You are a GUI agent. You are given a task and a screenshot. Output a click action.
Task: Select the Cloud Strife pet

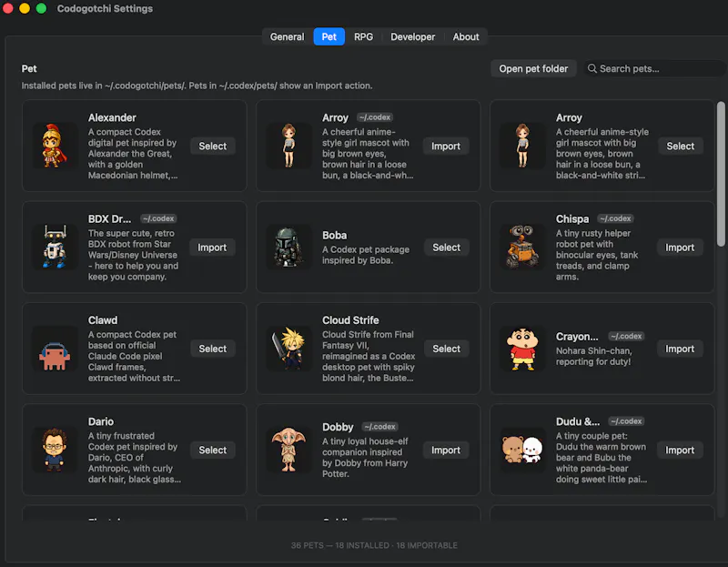pos(446,349)
